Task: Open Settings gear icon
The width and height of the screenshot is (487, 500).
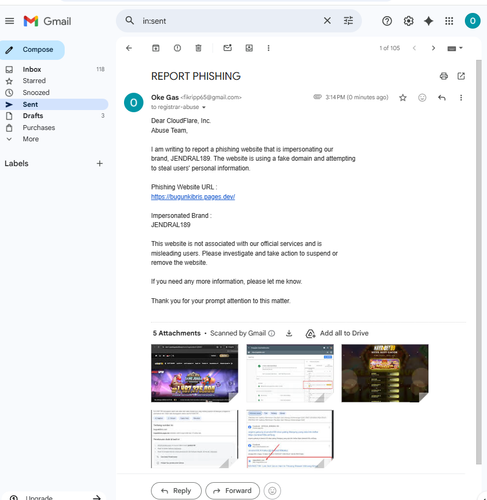Action: pos(408,21)
